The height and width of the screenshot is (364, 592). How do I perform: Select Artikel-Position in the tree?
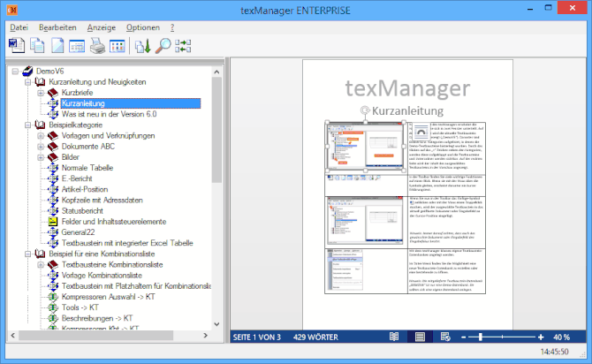pyautogui.click(x=85, y=190)
